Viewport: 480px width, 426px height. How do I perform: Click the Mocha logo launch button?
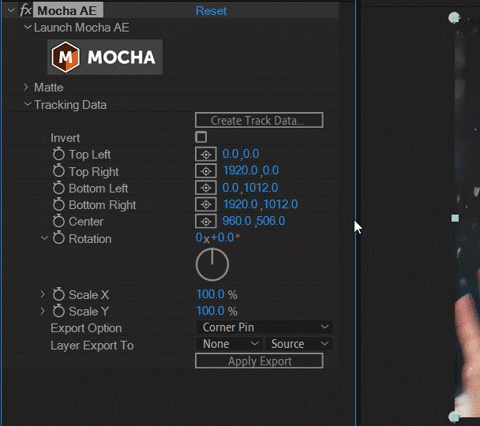tap(105, 57)
